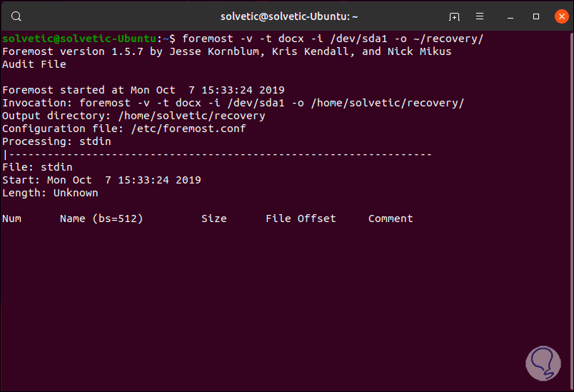
Task: Open a new terminal tab
Action: tap(454, 16)
